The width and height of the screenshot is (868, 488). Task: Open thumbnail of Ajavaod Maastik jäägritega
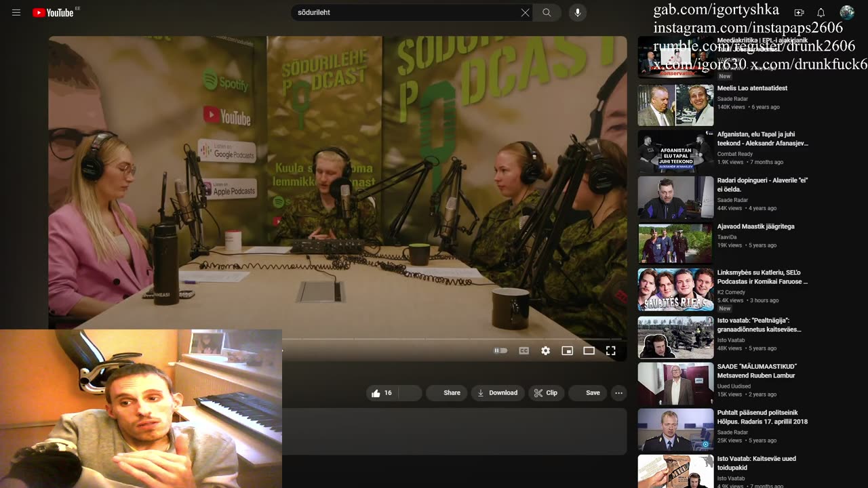675,243
